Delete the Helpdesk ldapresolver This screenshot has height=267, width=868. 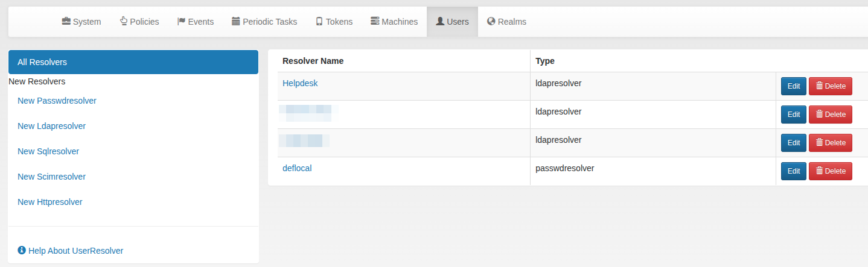[x=830, y=86]
